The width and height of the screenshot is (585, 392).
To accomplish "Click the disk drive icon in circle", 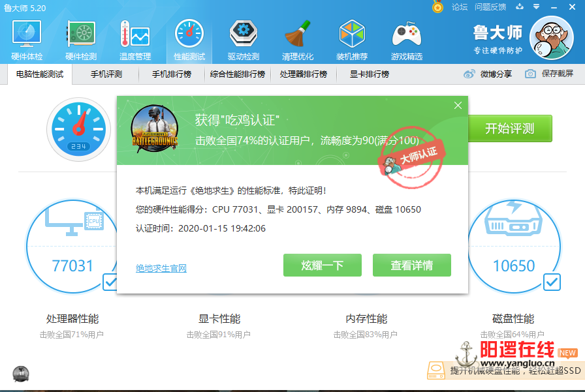I will click(x=513, y=219).
